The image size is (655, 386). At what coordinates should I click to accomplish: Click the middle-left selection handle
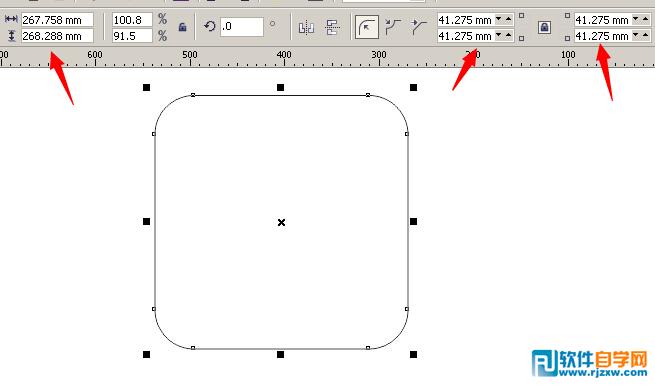[x=146, y=221]
